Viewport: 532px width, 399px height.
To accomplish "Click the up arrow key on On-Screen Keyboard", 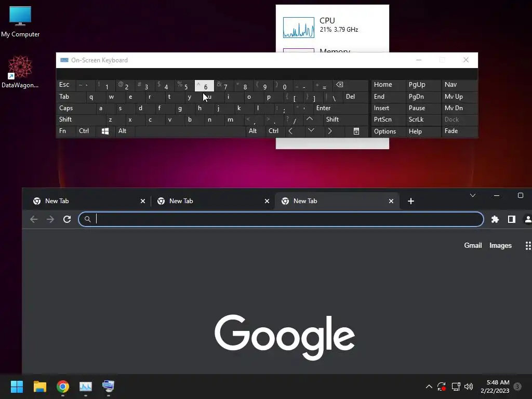I will tap(310, 119).
